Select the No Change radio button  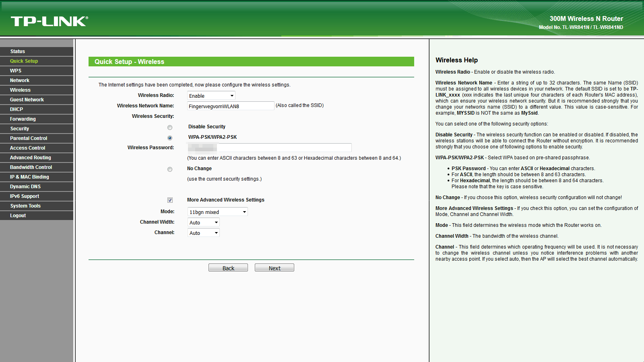click(170, 169)
